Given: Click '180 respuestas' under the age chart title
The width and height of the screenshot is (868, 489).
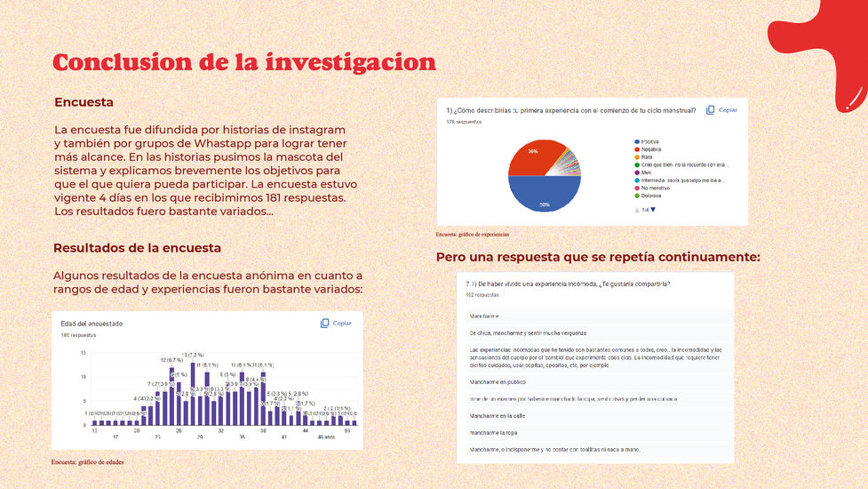Looking at the screenshot, I should [x=78, y=335].
